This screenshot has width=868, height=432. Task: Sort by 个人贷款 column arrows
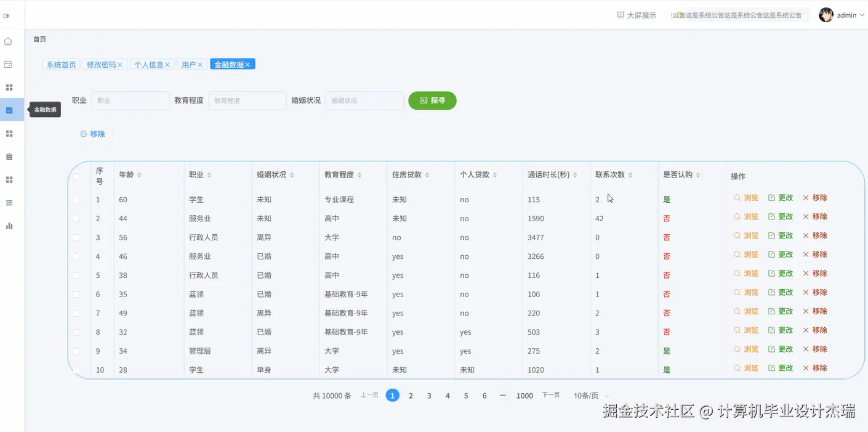pyautogui.click(x=495, y=175)
